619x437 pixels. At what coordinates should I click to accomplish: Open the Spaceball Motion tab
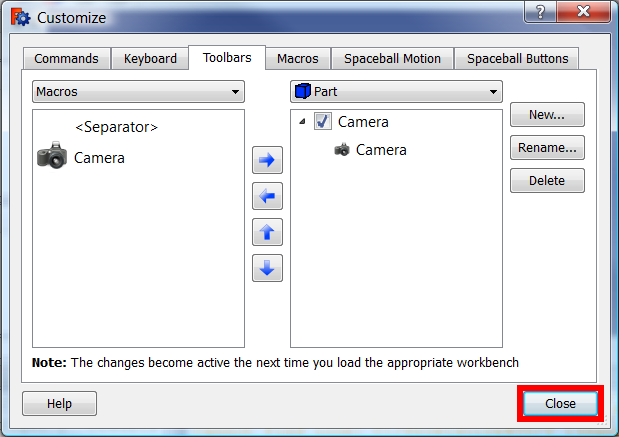tap(392, 58)
